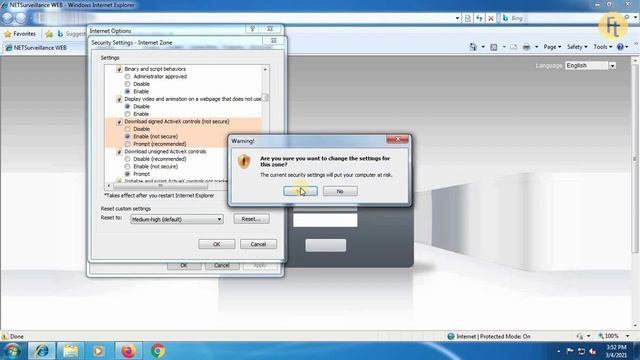This screenshot has width=640, height=360.
Task: Click the Reset... button
Action: click(x=251, y=219)
